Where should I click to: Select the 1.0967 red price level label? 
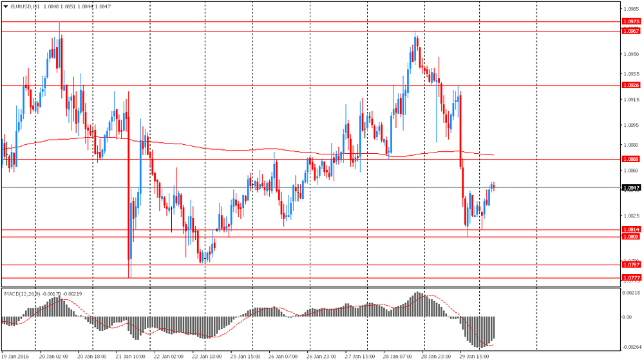click(x=631, y=31)
